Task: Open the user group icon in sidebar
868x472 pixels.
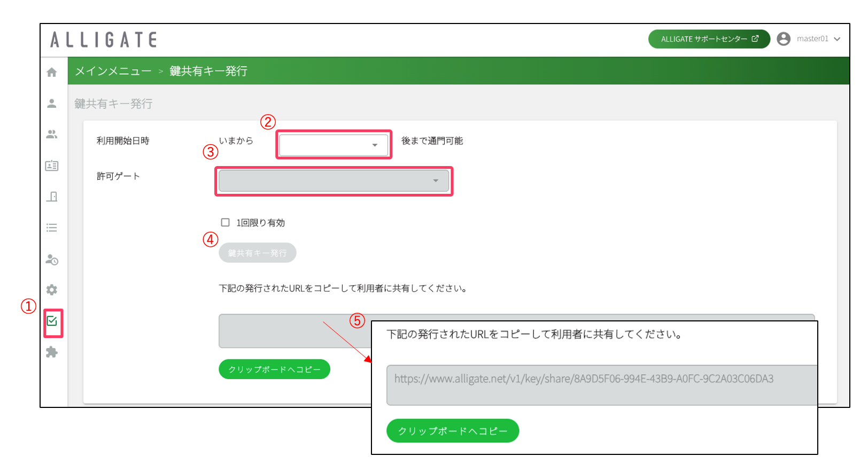Action: pos(52,134)
